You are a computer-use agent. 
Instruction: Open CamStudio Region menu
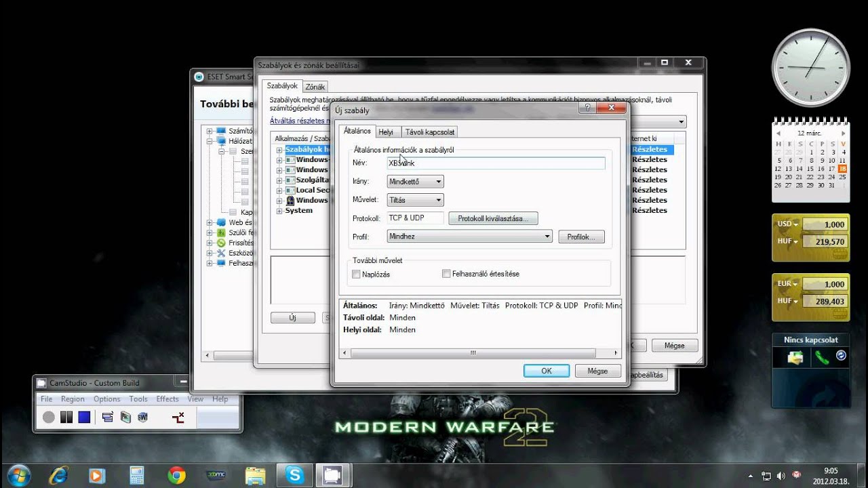tap(73, 399)
